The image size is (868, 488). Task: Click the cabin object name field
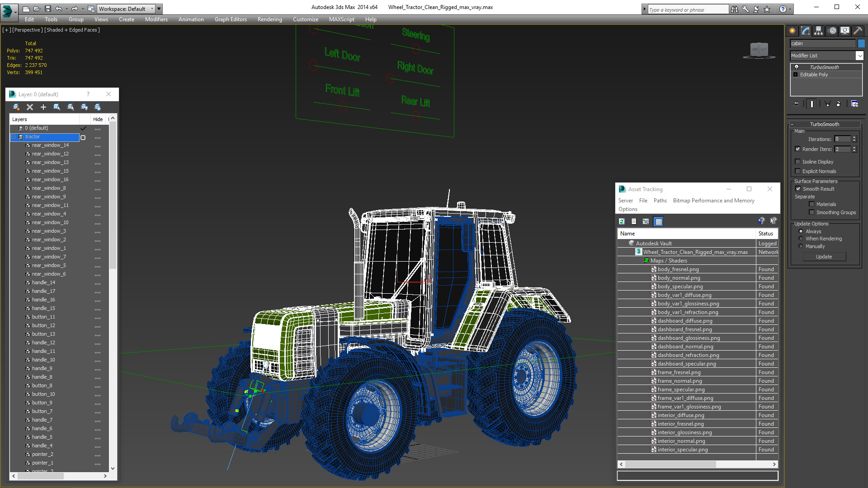[x=823, y=43]
